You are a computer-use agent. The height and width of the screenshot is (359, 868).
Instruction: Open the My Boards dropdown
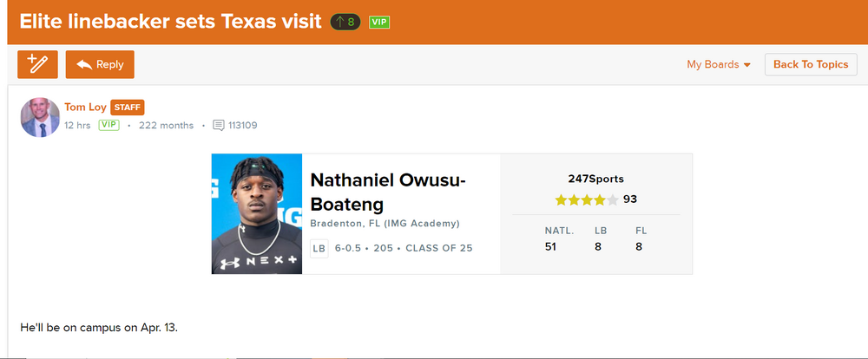tap(719, 64)
